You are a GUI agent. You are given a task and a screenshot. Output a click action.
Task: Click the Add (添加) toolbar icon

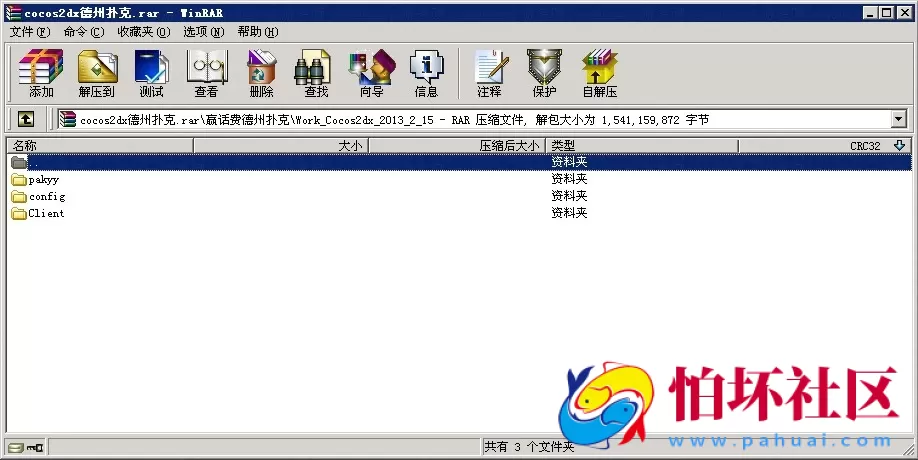click(x=41, y=73)
